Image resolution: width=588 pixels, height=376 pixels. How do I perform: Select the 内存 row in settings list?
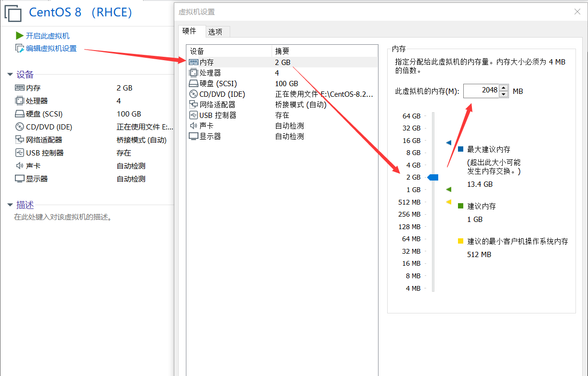(x=282, y=62)
